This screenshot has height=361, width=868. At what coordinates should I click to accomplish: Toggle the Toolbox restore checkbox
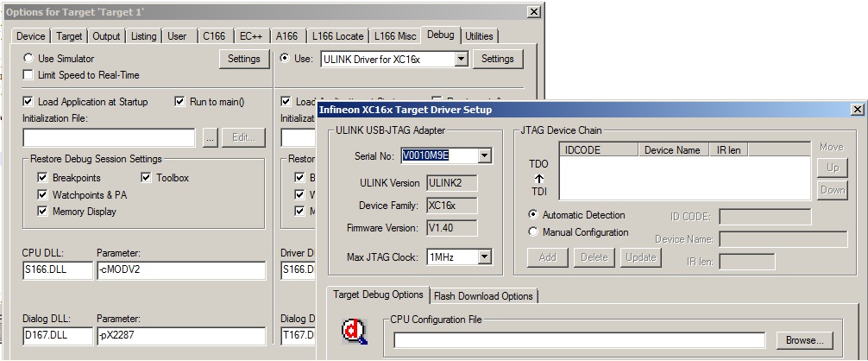(146, 178)
